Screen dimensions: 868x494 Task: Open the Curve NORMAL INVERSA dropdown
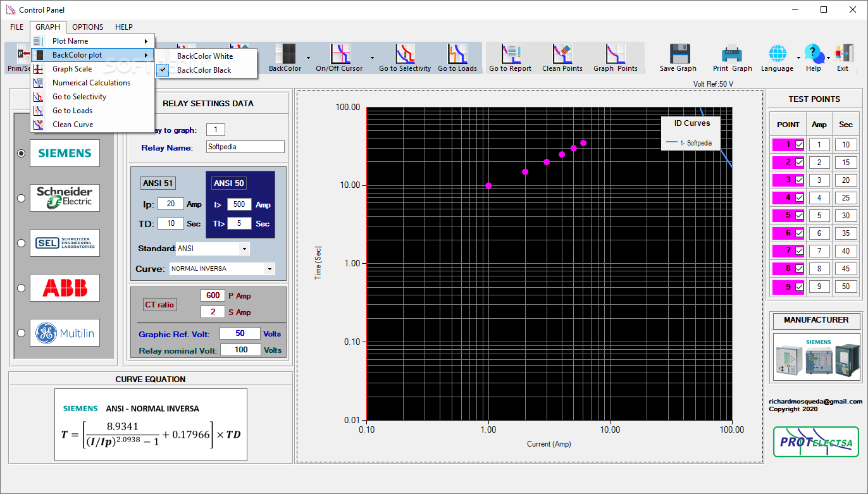(270, 269)
